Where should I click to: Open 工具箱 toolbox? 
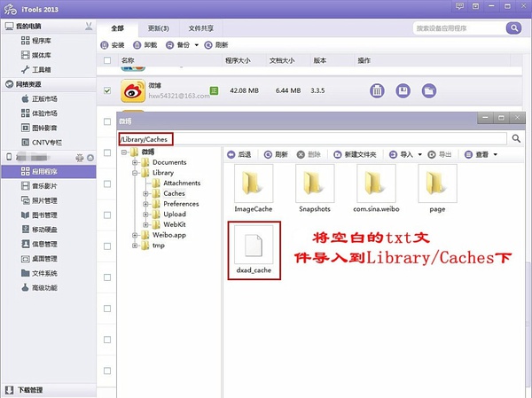36,69
